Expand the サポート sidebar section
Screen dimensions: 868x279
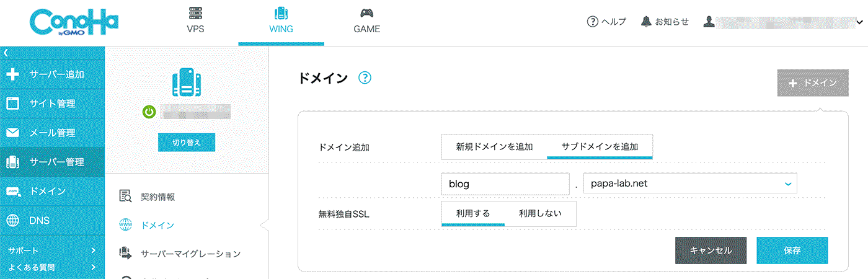pyautogui.click(x=52, y=250)
